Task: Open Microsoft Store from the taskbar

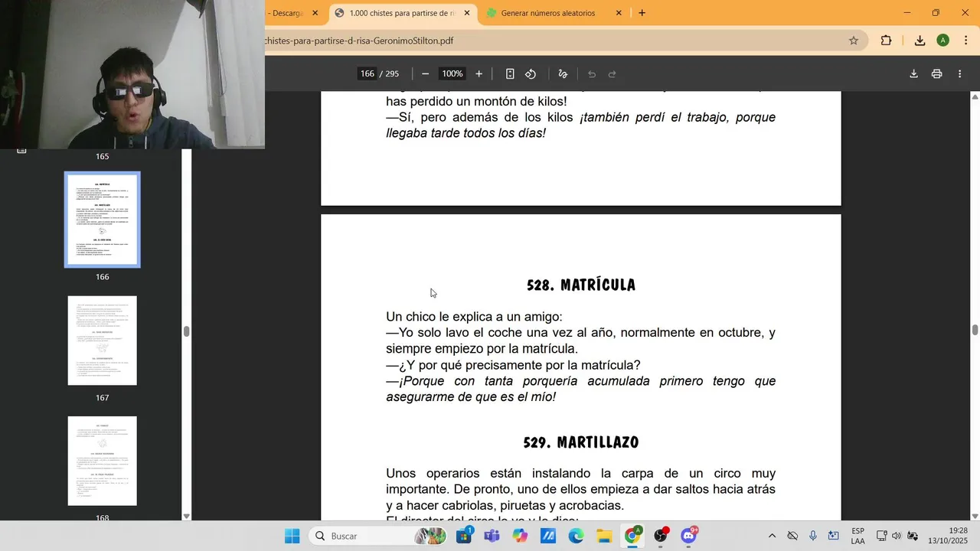Action: [x=464, y=536]
